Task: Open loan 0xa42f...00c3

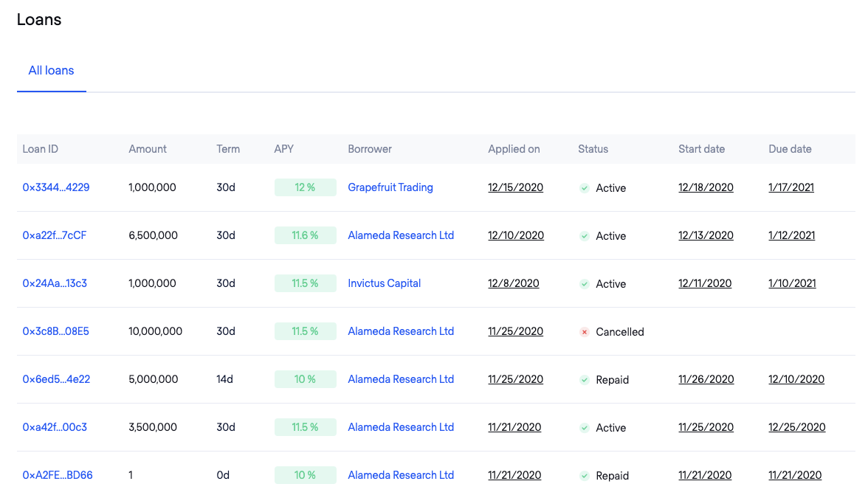Action: pyautogui.click(x=55, y=427)
